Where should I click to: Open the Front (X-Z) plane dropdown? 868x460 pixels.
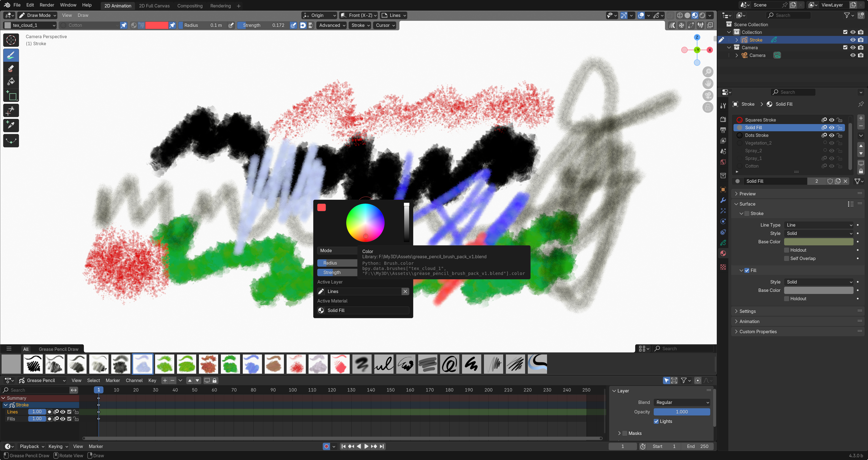tap(359, 15)
